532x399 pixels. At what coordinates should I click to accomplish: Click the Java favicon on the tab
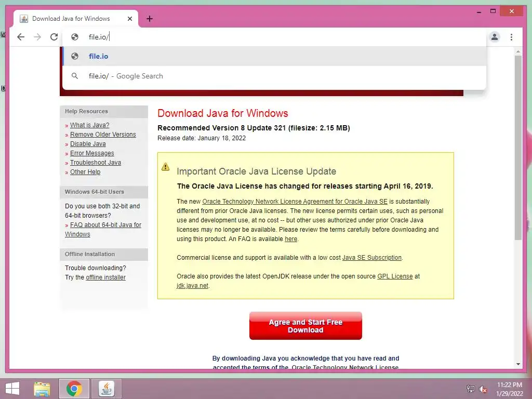coord(24,19)
